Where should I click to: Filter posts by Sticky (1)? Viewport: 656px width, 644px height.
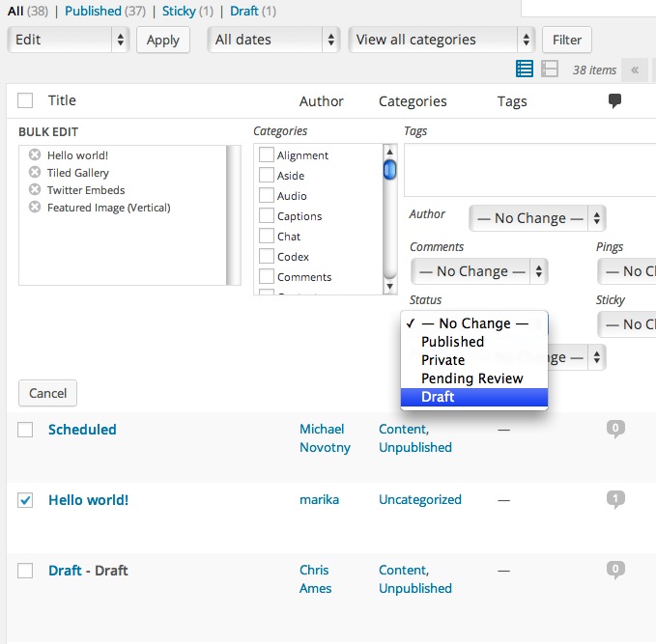(187, 11)
